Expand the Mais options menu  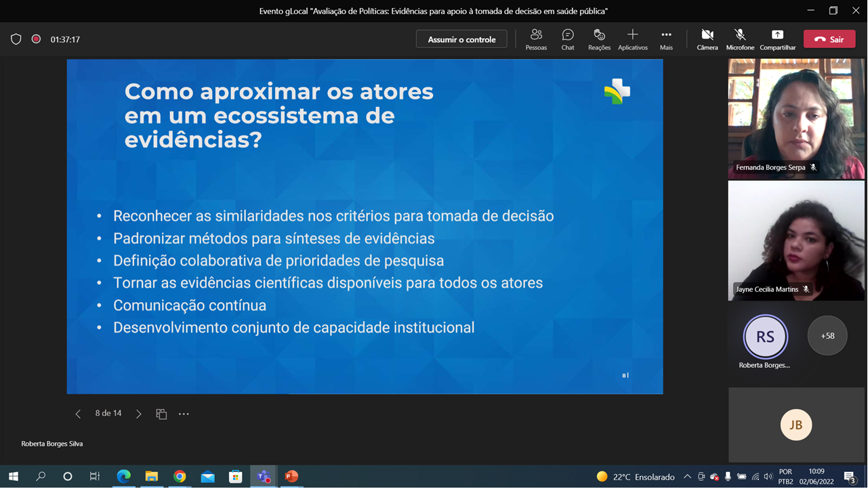tap(666, 39)
